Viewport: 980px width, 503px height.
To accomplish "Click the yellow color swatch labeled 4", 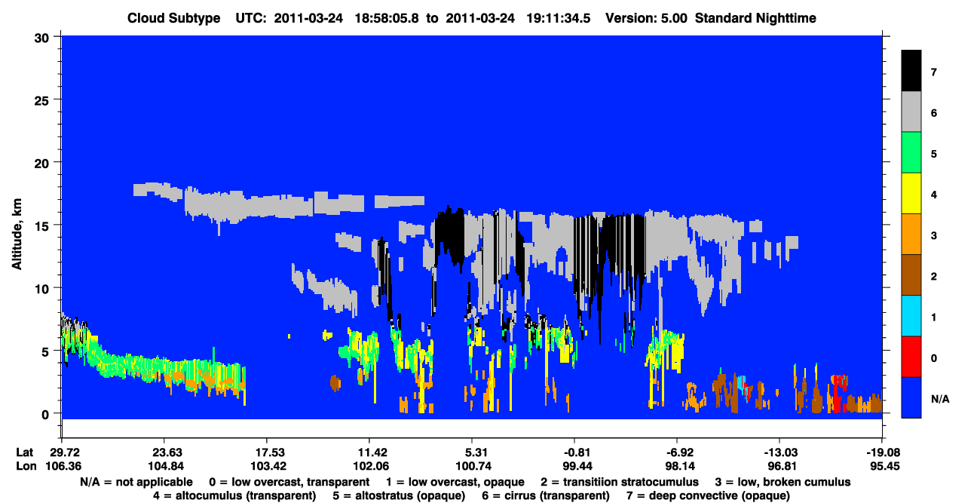I will [x=911, y=194].
